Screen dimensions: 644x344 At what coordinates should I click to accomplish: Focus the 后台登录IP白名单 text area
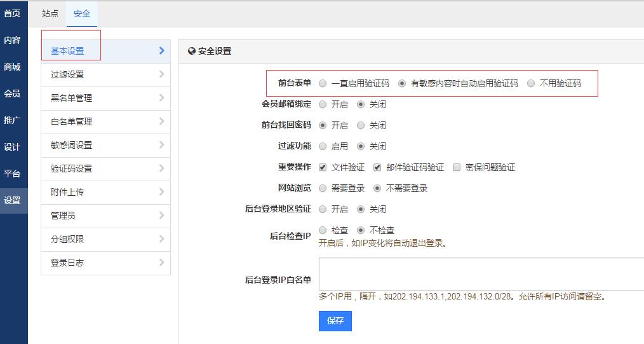click(481, 274)
